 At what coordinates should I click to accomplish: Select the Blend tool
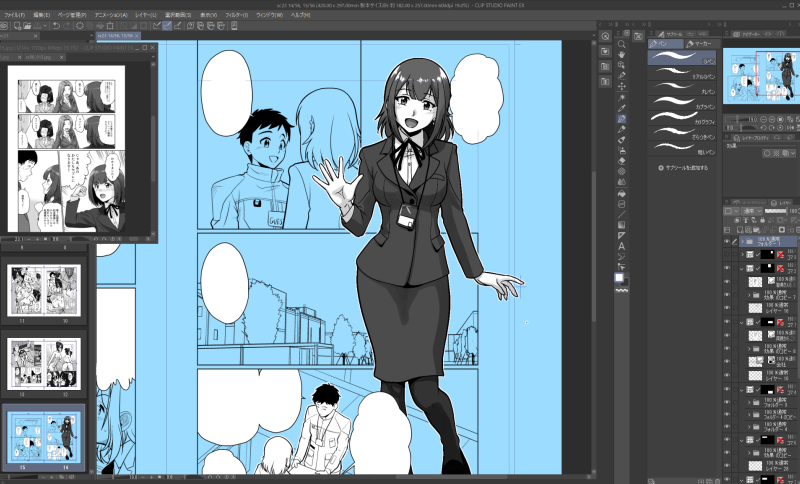tap(621, 182)
